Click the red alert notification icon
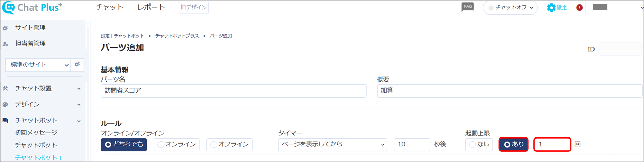644x162 pixels. (579, 8)
